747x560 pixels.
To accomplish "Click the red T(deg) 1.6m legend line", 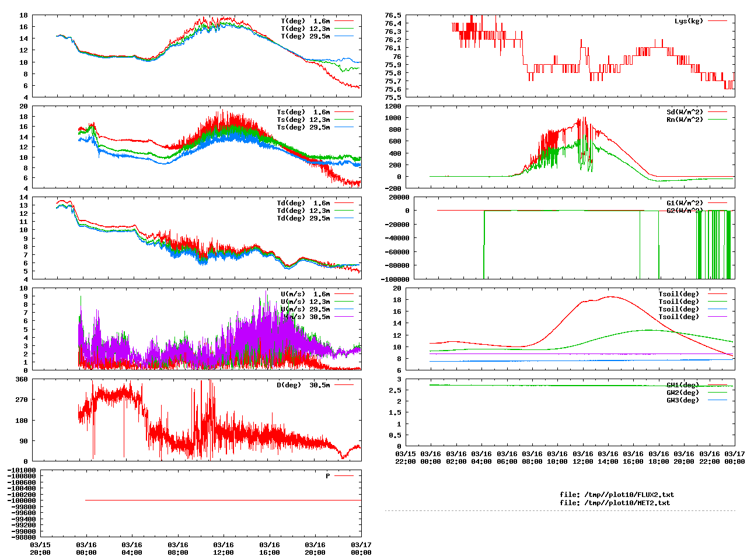I will coord(344,21).
